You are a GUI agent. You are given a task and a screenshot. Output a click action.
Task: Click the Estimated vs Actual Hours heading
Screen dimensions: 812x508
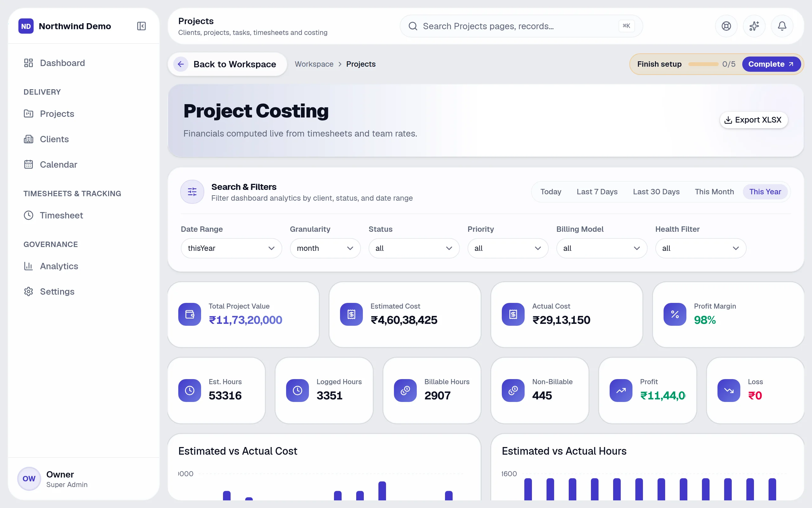(x=564, y=451)
